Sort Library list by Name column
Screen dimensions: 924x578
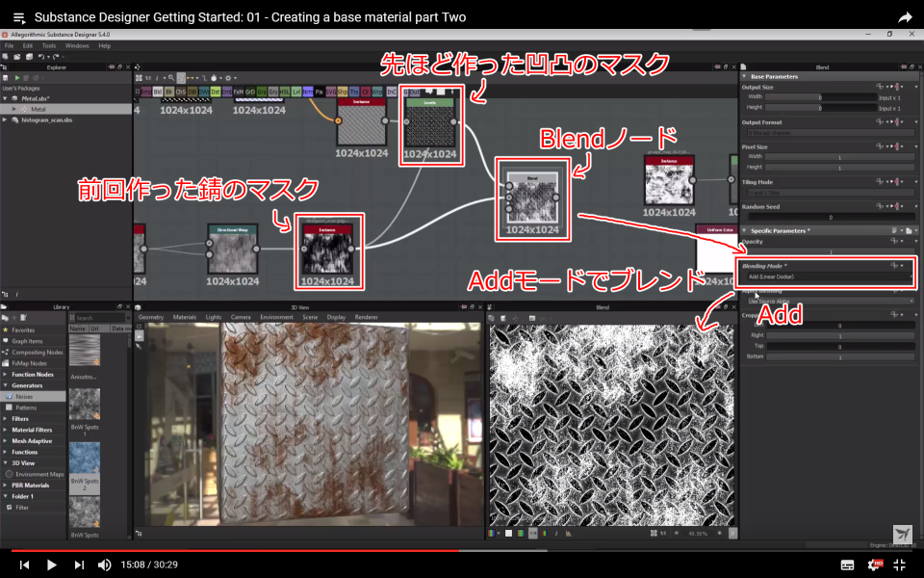click(x=78, y=328)
